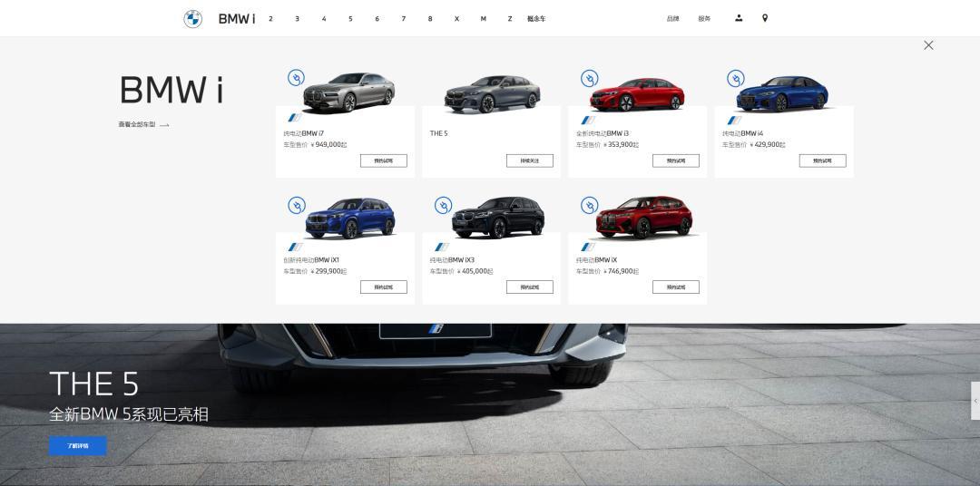This screenshot has width=980, height=486.
Task: Click 预约试驾 button for BMW i3
Action: pos(676,160)
